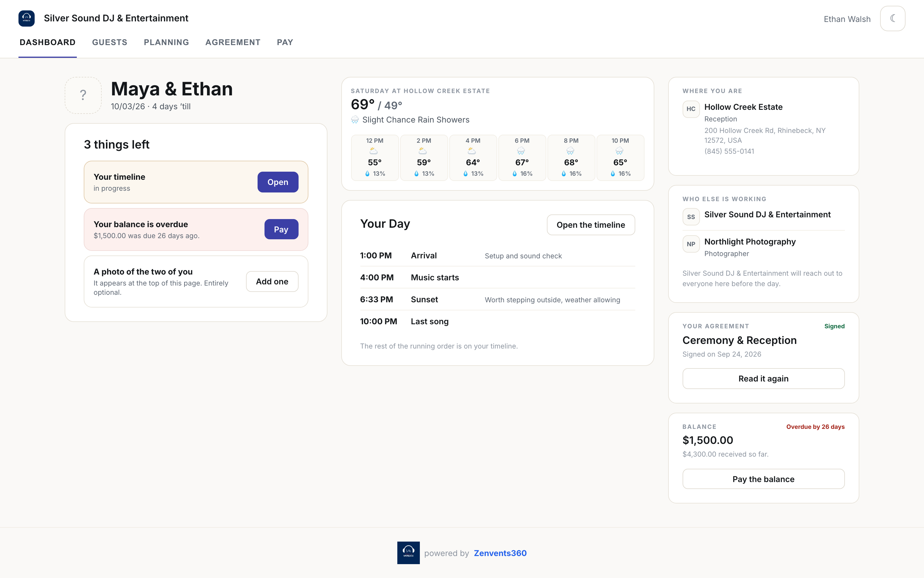
Task: Click the raindrop icon under 68° at 8 PM
Action: (x=564, y=174)
